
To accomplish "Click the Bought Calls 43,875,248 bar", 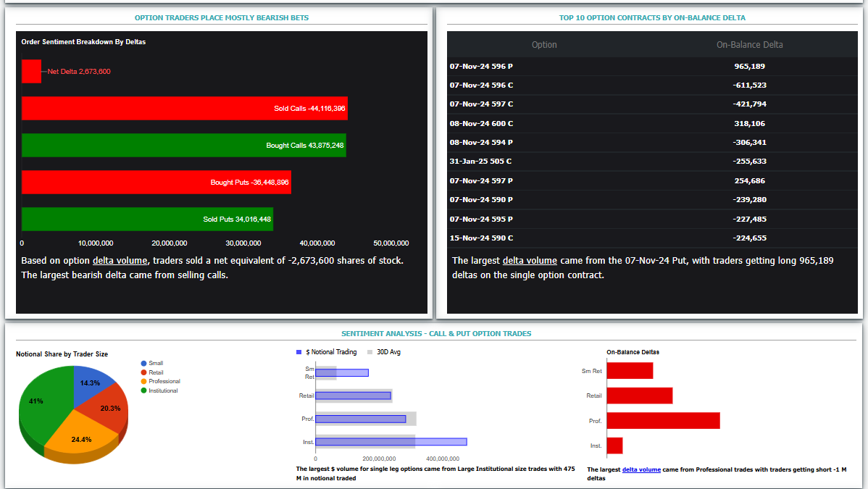I will pos(184,145).
